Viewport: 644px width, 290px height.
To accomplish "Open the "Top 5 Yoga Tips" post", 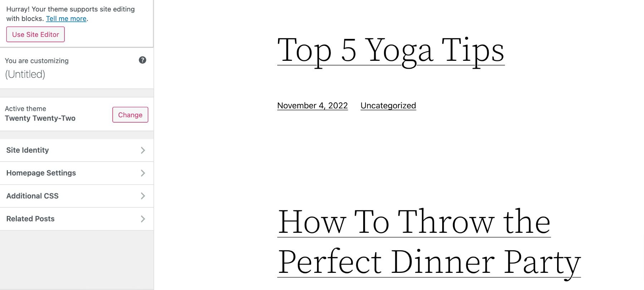I will pos(391,50).
